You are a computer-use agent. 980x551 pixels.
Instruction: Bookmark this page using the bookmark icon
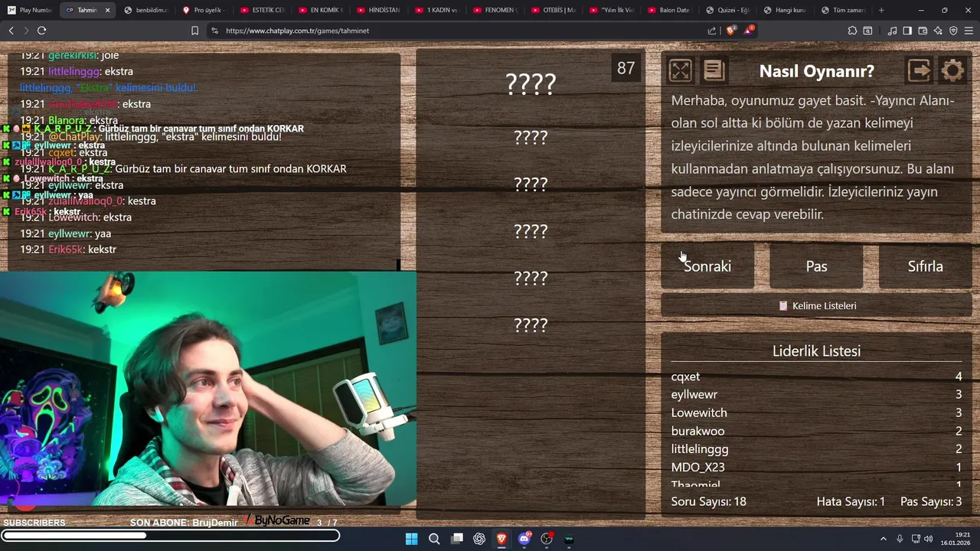194,31
